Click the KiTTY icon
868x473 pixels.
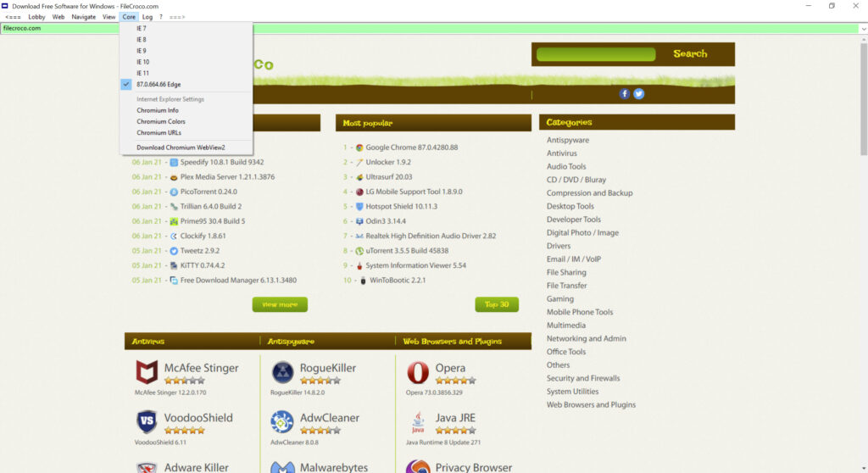pyautogui.click(x=174, y=265)
